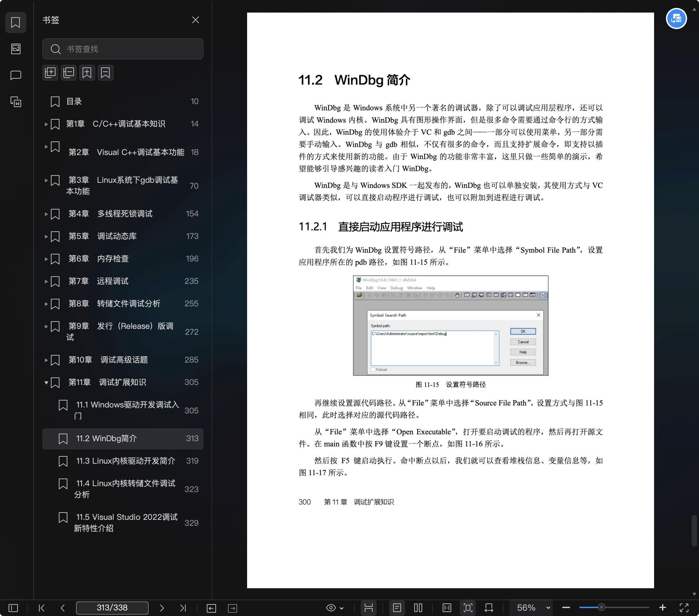Click the figure 11-15 WinDbg screenshot
699x616 pixels.
coord(450,326)
